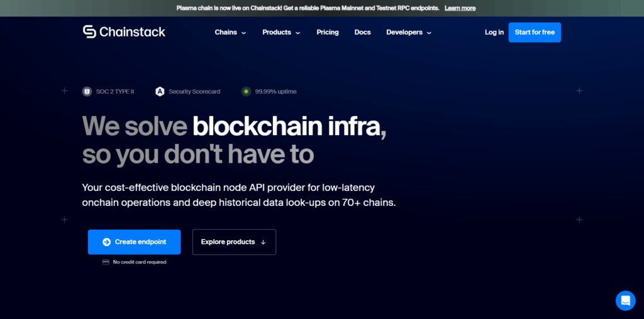Image resolution: width=644 pixels, height=319 pixels.
Task: Click the SOC 2 shield icon
Action: [87, 92]
